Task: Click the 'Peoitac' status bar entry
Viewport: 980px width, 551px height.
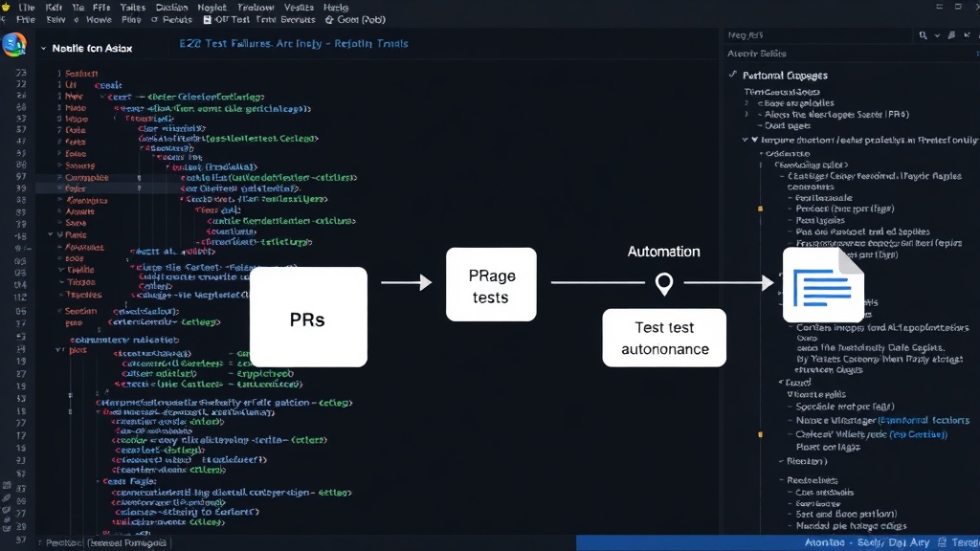Action: (62, 543)
